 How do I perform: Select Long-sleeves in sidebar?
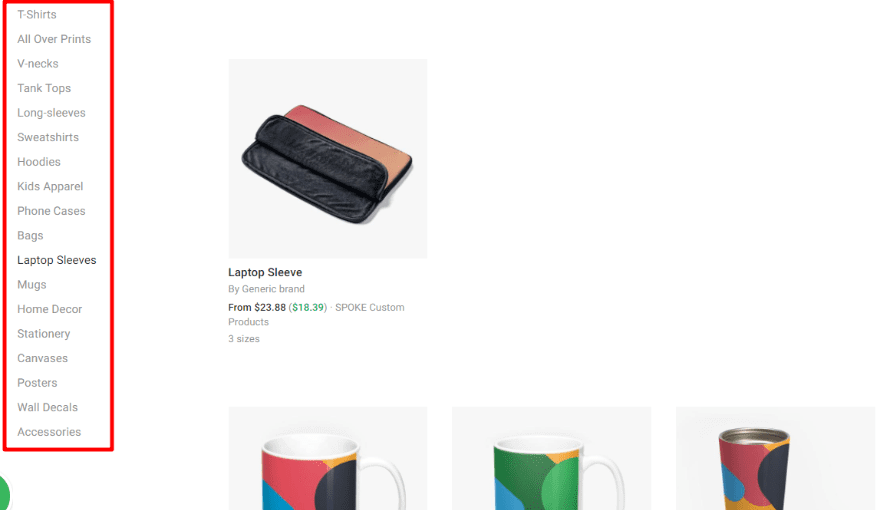(51, 113)
